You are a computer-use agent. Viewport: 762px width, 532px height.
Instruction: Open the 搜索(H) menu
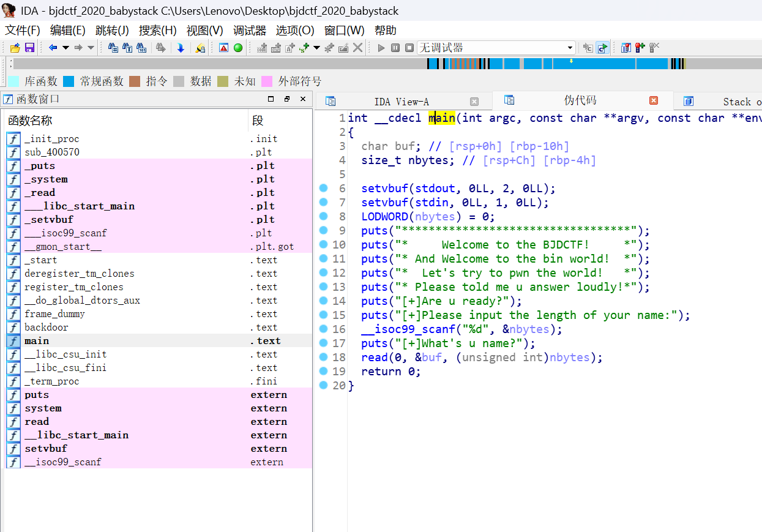(157, 31)
